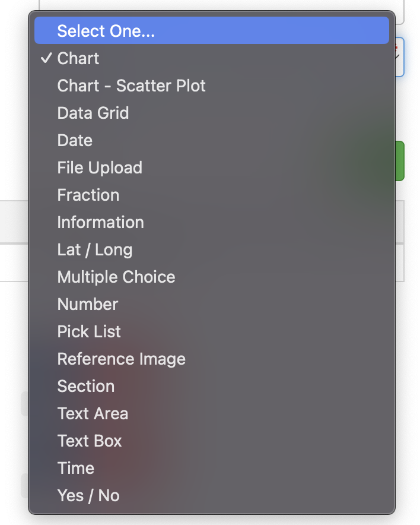Choose 'Yes / No' field type
The height and width of the screenshot is (525, 420).
pos(88,495)
